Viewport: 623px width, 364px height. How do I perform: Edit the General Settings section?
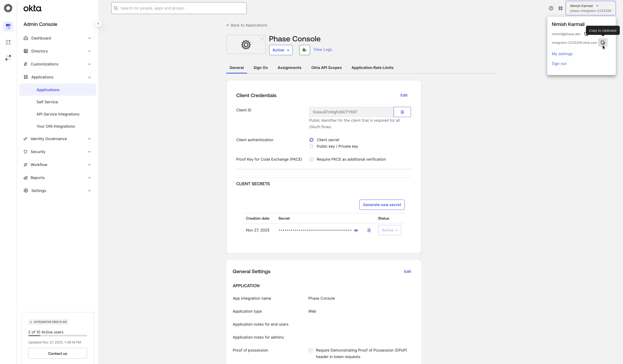[x=407, y=272]
